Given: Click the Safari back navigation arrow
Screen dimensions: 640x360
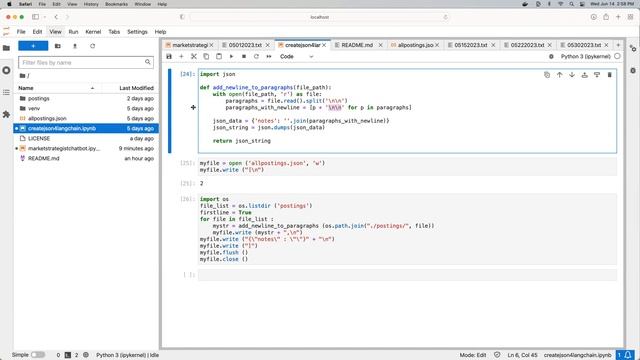Looking at the screenshot, I should 56,17.
